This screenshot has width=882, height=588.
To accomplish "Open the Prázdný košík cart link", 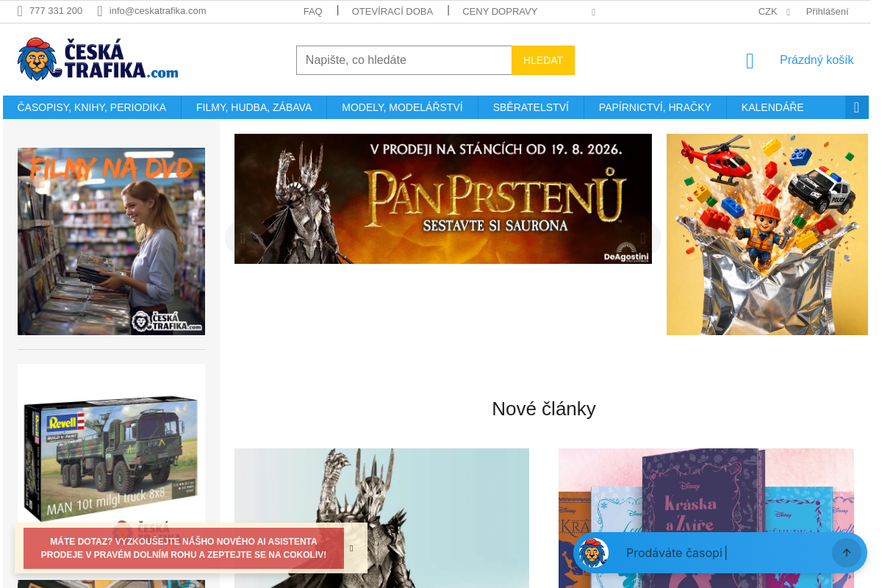I will [817, 60].
